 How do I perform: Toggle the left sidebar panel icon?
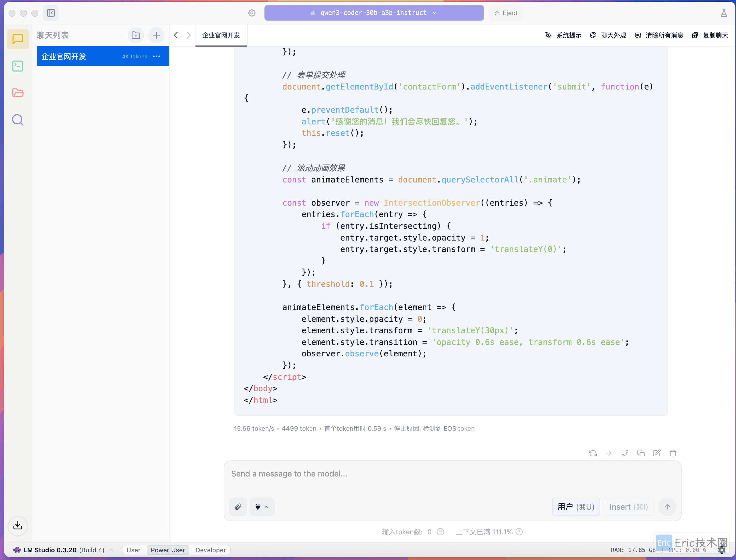tap(51, 13)
